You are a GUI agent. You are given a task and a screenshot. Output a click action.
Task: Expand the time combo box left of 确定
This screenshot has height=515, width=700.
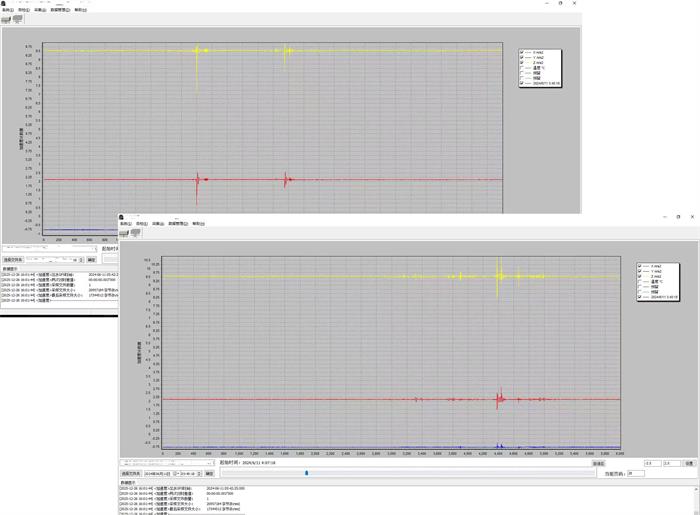coord(201,474)
